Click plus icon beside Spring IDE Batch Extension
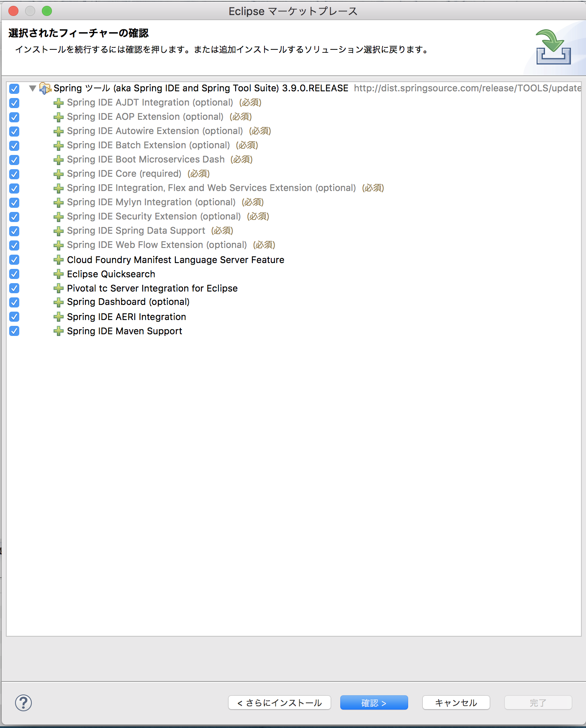Viewport: 586px width, 728px height. (59, 145)
